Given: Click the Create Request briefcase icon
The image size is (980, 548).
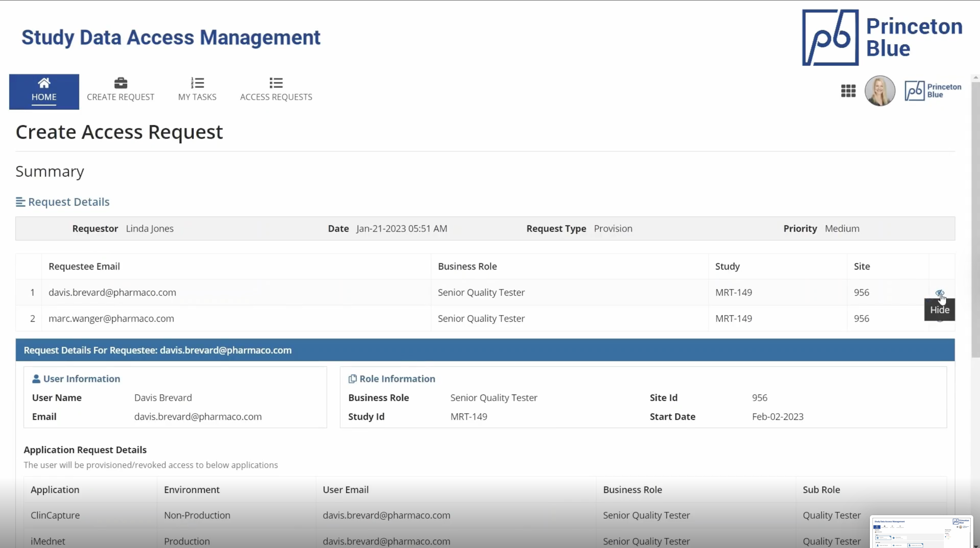Looking at the screenshot, I should (x=120, y=83).
